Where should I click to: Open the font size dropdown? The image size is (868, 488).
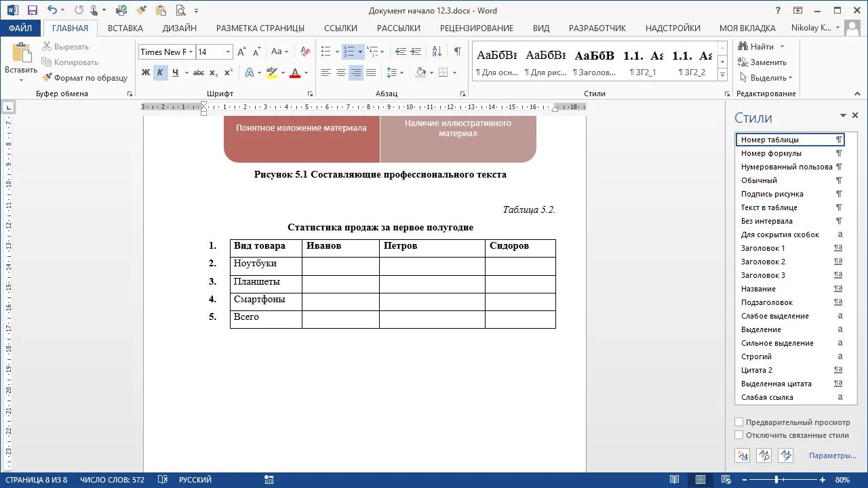pyautogui.click(x=228, y=52)
